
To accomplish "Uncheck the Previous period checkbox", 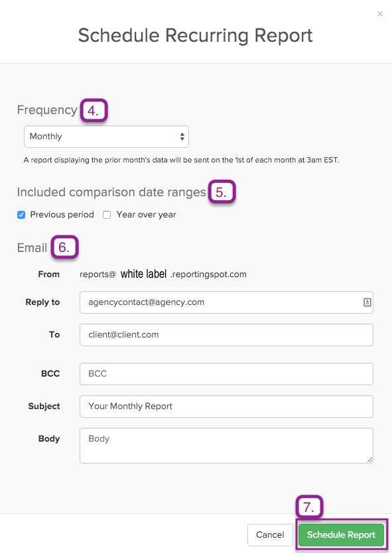I will tap(21, 215).
